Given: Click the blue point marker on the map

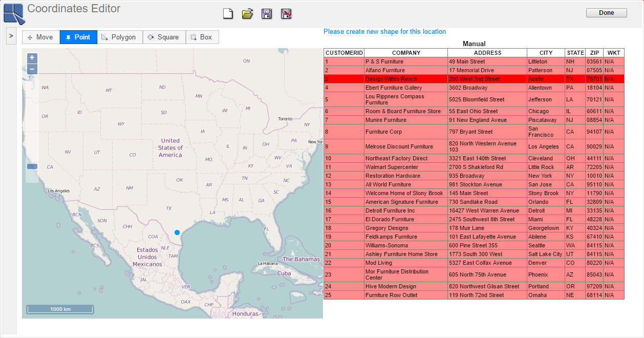Looking at the screenshot, I should pyautogui.click(x=177, y=233).
